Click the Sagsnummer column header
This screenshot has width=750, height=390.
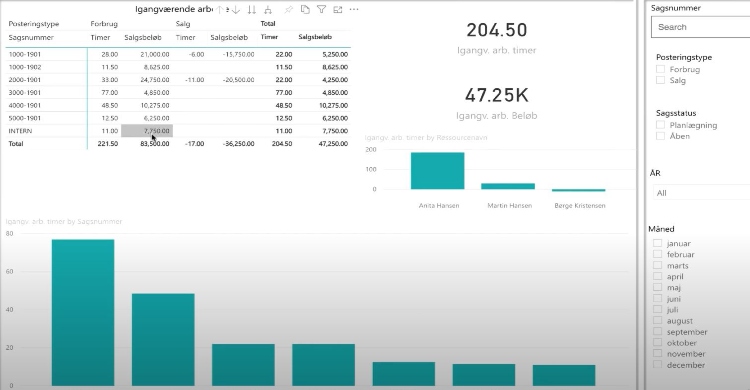[31, 37]
